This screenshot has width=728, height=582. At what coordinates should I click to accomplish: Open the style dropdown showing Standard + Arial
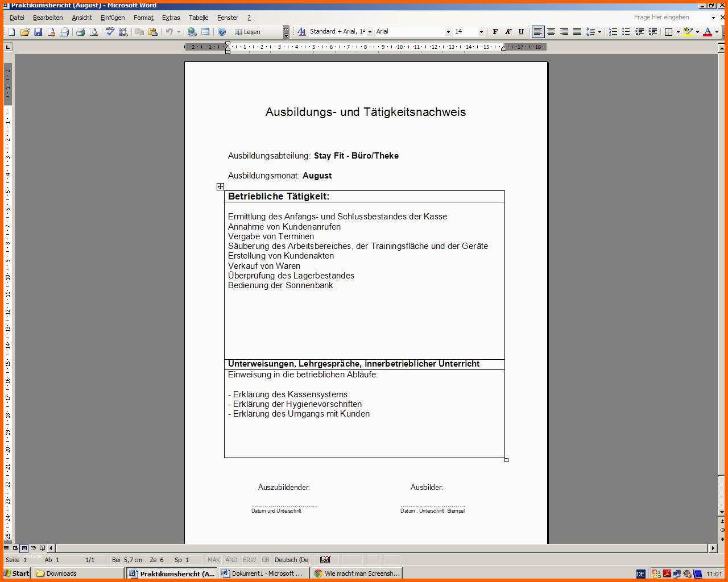(x=370, y=32)
